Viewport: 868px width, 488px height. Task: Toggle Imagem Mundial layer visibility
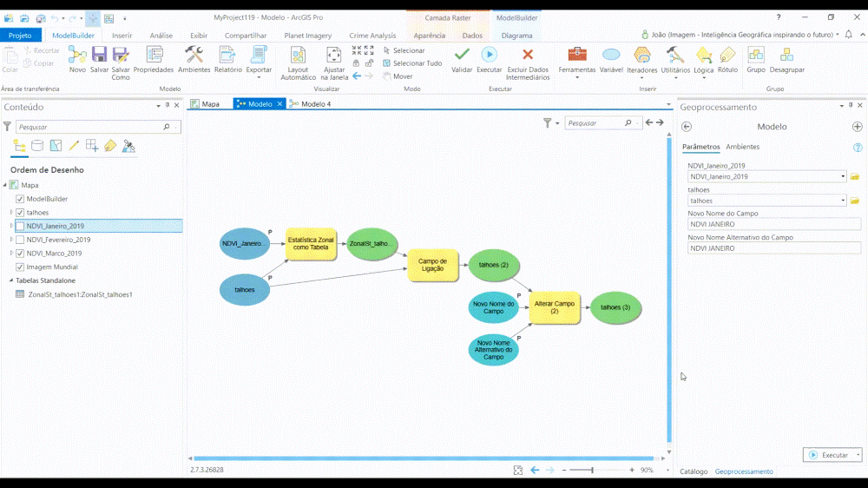point(20,267)
